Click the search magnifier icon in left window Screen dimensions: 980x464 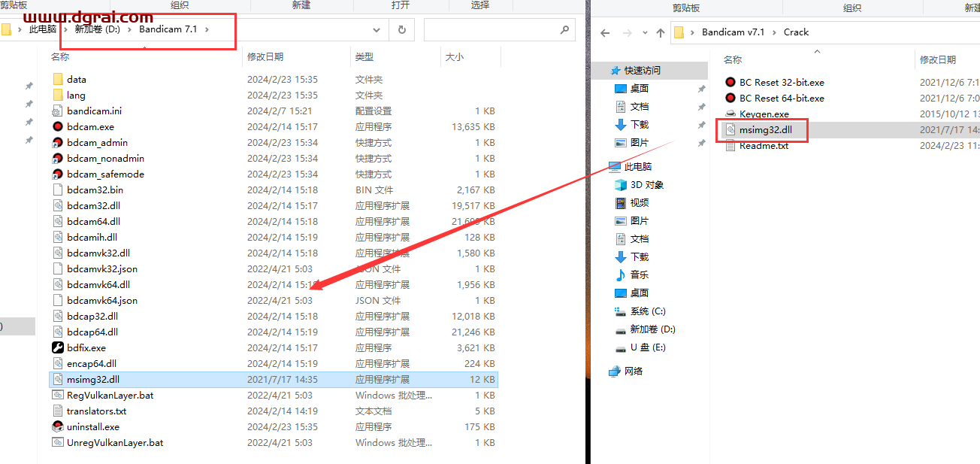click(x=564, y=30)
